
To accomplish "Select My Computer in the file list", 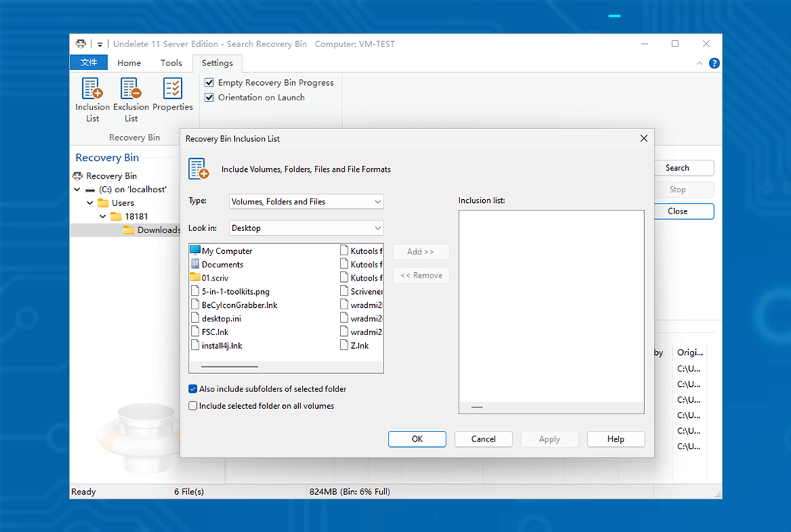I will (227, 251).
